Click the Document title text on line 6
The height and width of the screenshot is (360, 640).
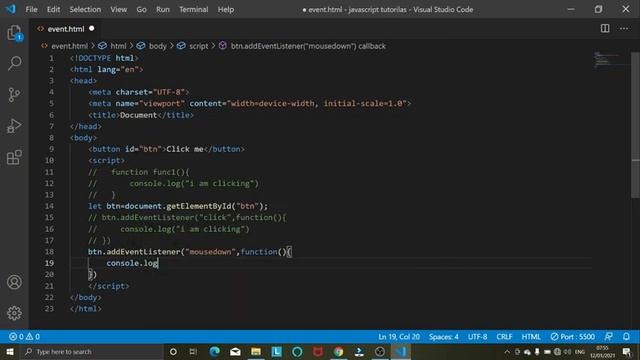click(x=138, y=115)
